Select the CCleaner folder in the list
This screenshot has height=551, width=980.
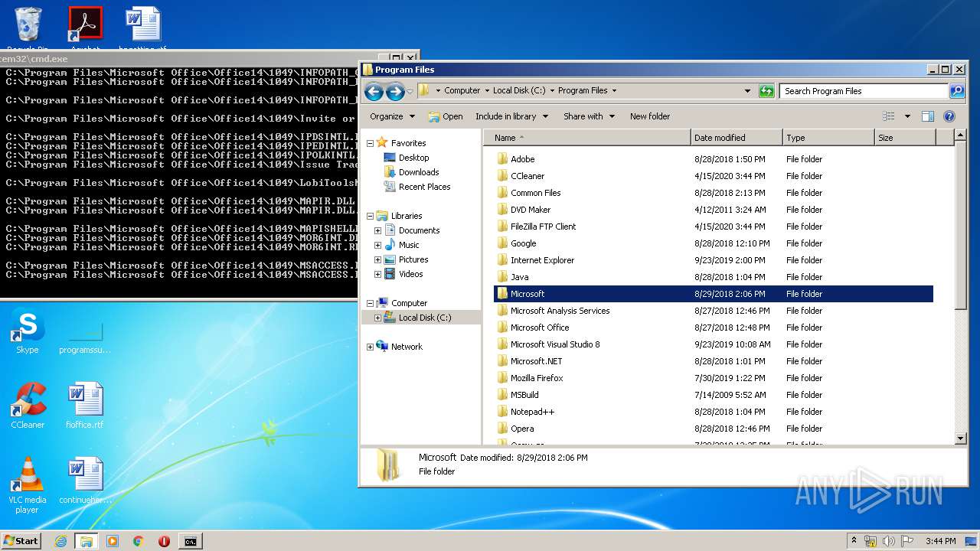(528, 176)
